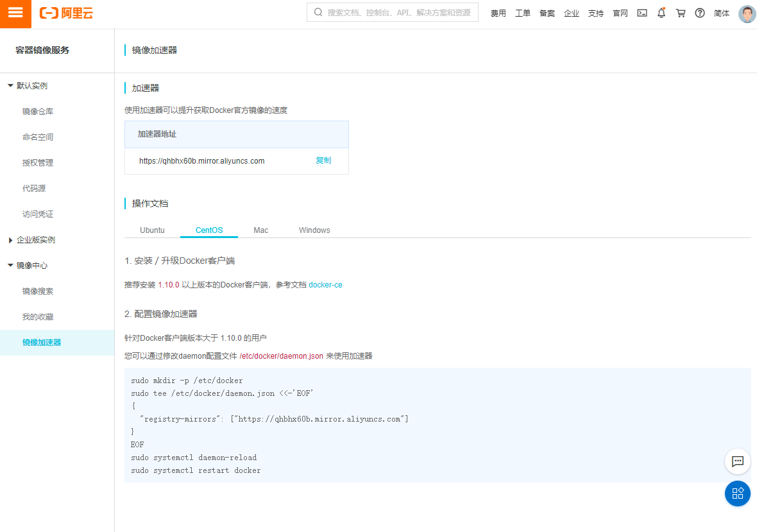The image size is (757, 532).
Task: Open the 费用 menu
Action: [498, 13]
